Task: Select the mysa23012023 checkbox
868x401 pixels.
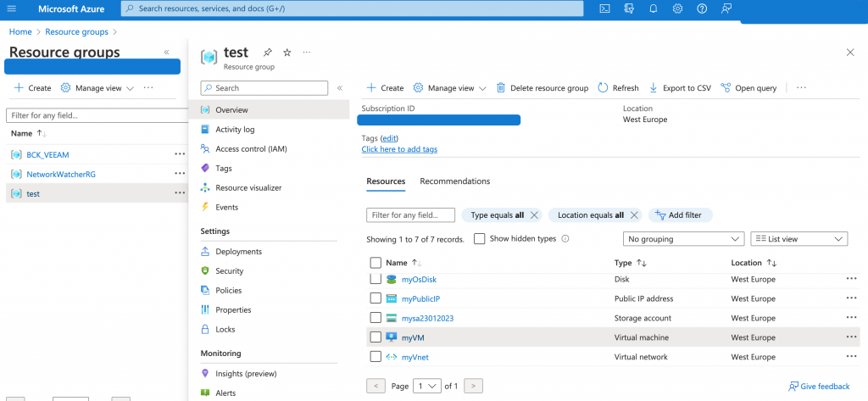Action: coord(376,317)
